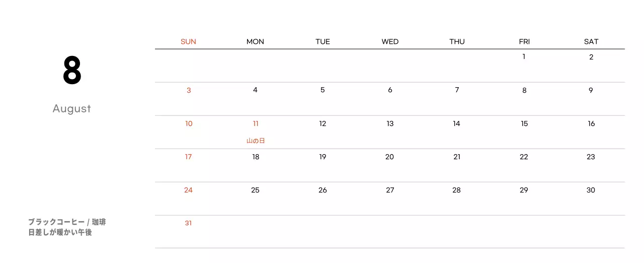Select the WED weekday header
Screen dimensions: 644x263
click(x=390, y=42)
